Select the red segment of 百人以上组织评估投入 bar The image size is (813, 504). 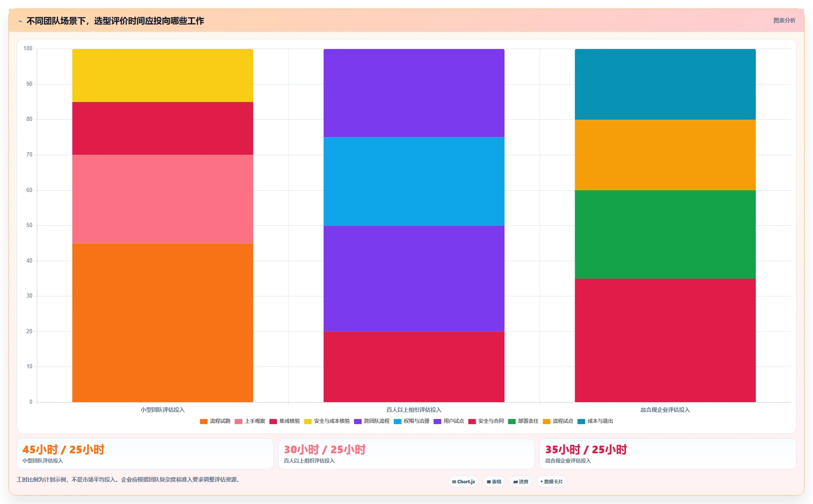[414, 367]
